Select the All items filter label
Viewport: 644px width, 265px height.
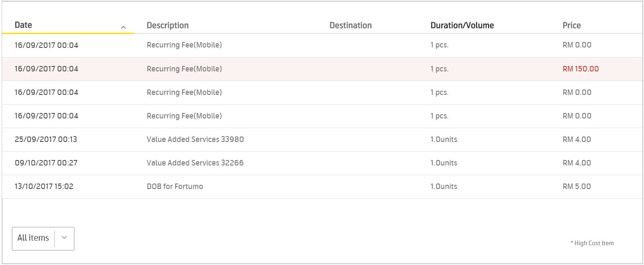(x=33, y=238)
